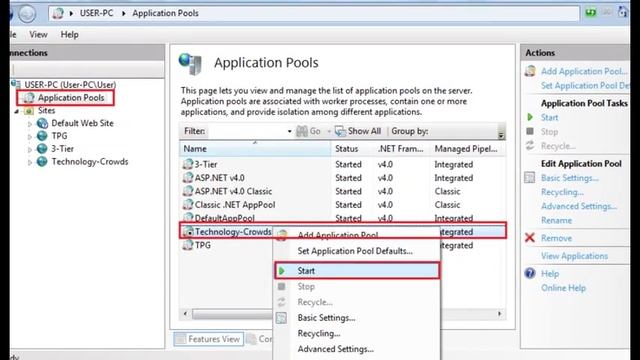
Task: Click the blue Help question mark icon
Action: click(x=530, y=273)
